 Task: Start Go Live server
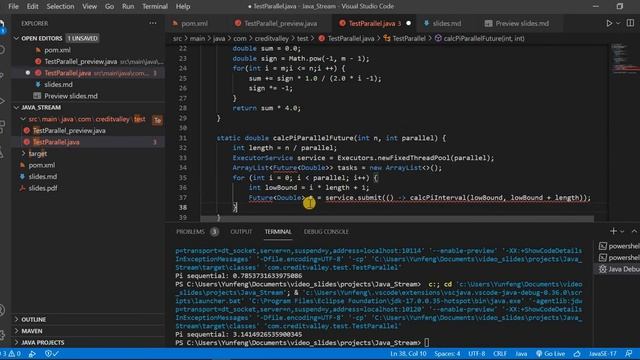(x=550, y=354)
